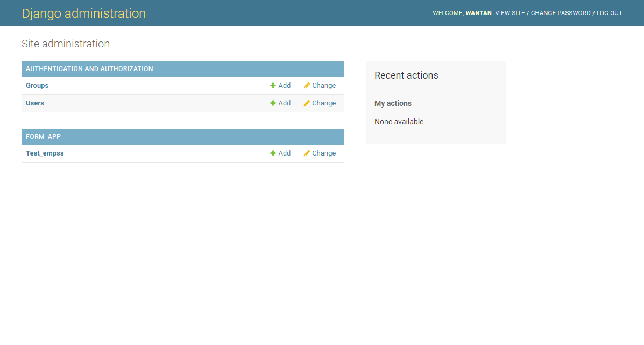Click the Add text link for Users
This screenshot has height=345, width=644.
click(x=284, y=103)
